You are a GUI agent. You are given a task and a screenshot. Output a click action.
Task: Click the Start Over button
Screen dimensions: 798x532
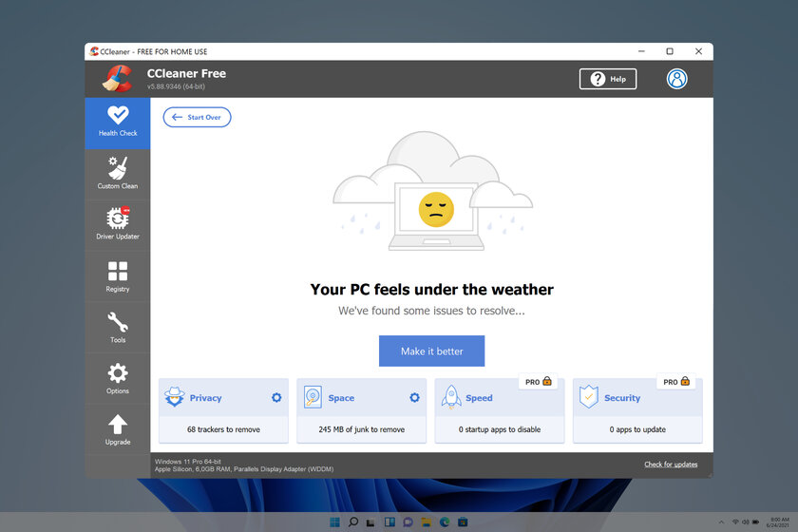(197, 117)
